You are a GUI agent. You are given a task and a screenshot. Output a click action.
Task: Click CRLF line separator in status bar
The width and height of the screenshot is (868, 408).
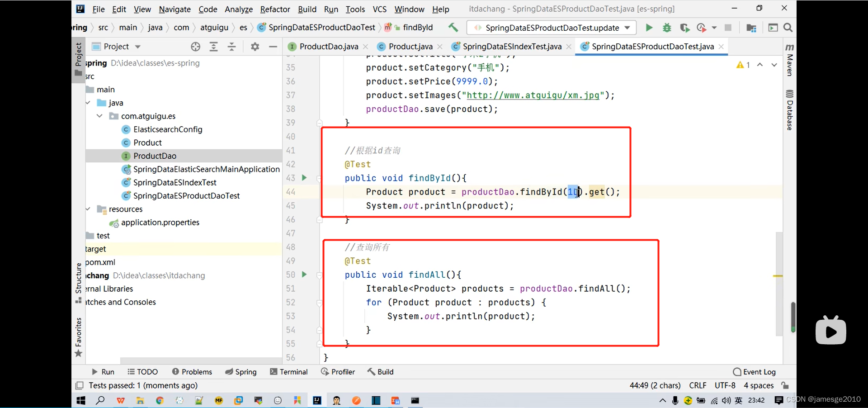click(x=698, y=385)
